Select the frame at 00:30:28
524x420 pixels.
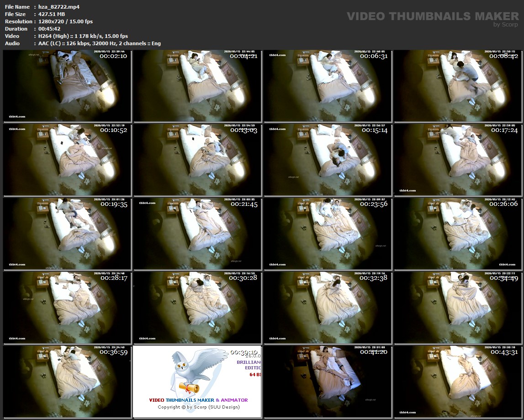point(197,308)
